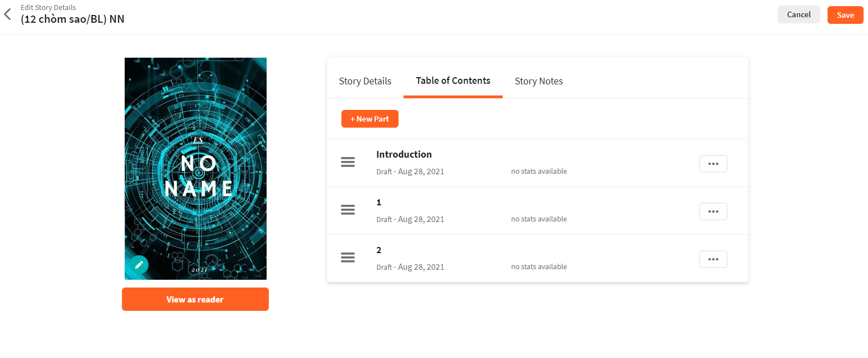This screenshot has height=358, width=868.
Task: Open more options for Introduction part
Action: point(713,164)
